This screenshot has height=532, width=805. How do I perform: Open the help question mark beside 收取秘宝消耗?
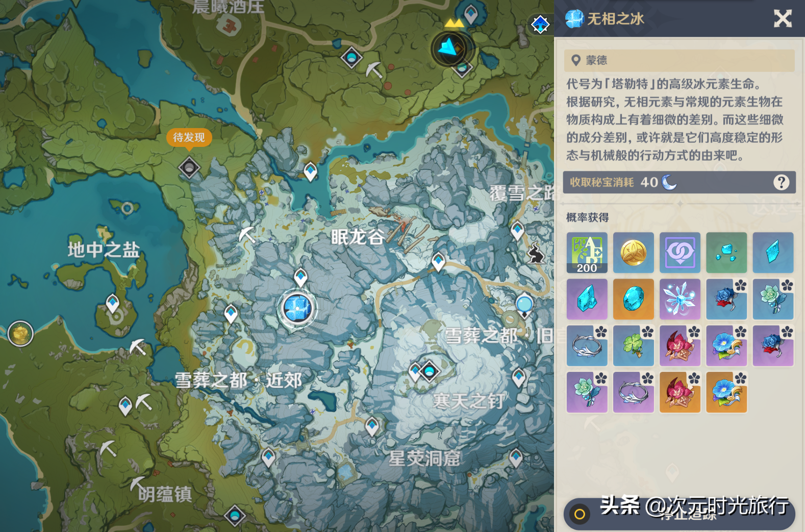[781, 182]
